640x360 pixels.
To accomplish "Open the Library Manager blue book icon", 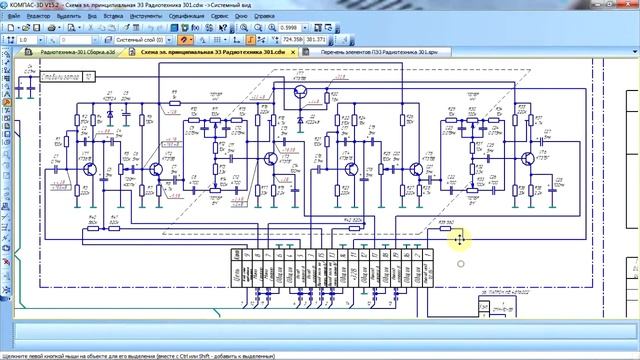I will point(174,28).
